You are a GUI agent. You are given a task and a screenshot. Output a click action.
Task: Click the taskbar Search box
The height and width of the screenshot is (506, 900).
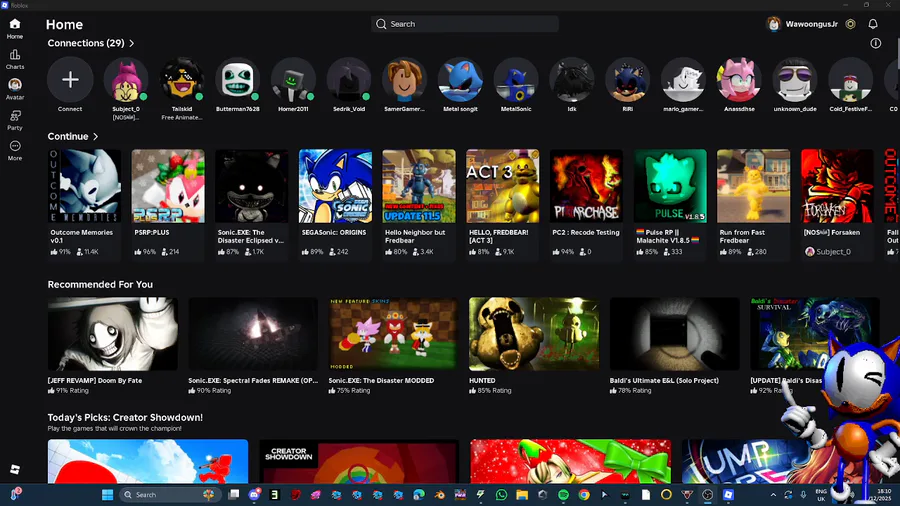coord(170,495)
